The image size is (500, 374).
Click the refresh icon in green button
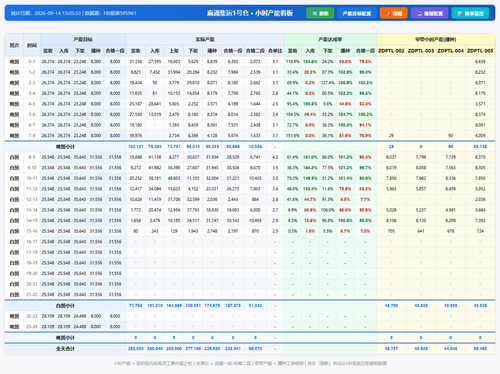pos(314,14)
